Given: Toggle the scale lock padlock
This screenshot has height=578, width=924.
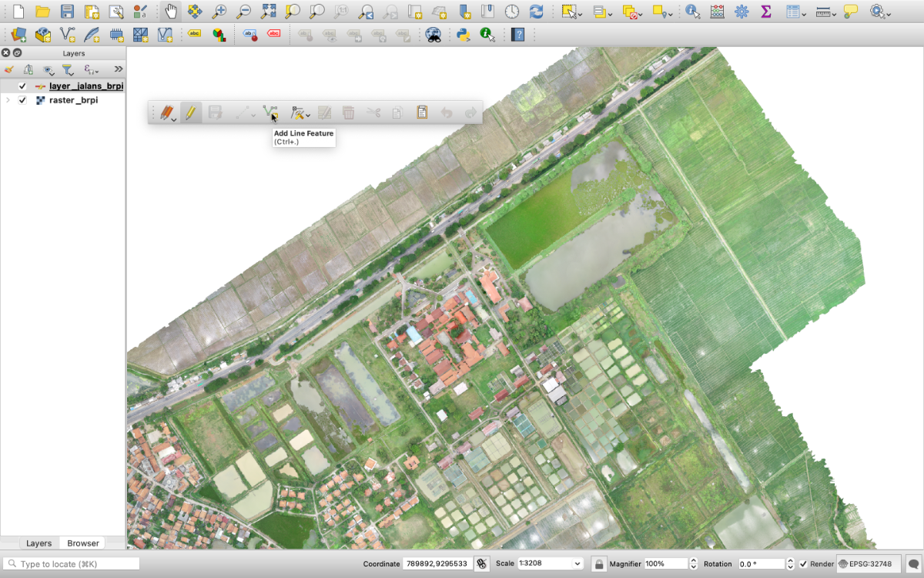Looking at the screenshot, I should 598,564.
